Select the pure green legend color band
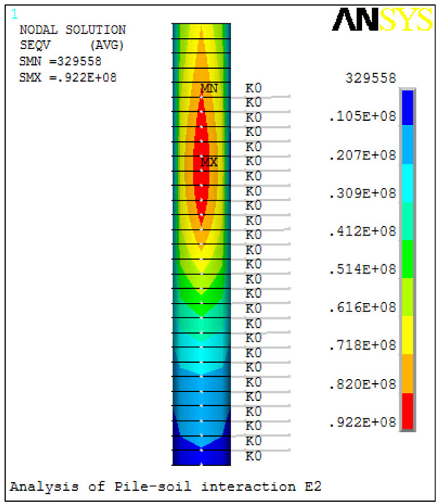This screenshot has width=439, height=504. [x=408, y=259]
